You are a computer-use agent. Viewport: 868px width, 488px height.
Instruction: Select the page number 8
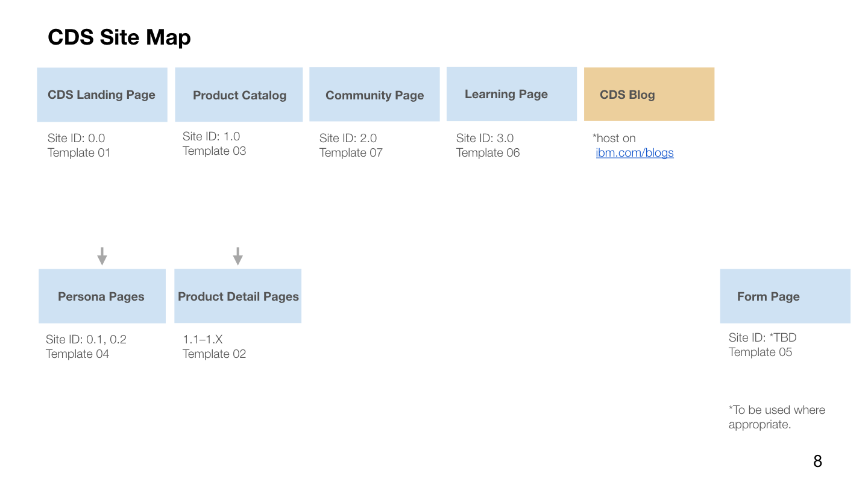point(817,461)
